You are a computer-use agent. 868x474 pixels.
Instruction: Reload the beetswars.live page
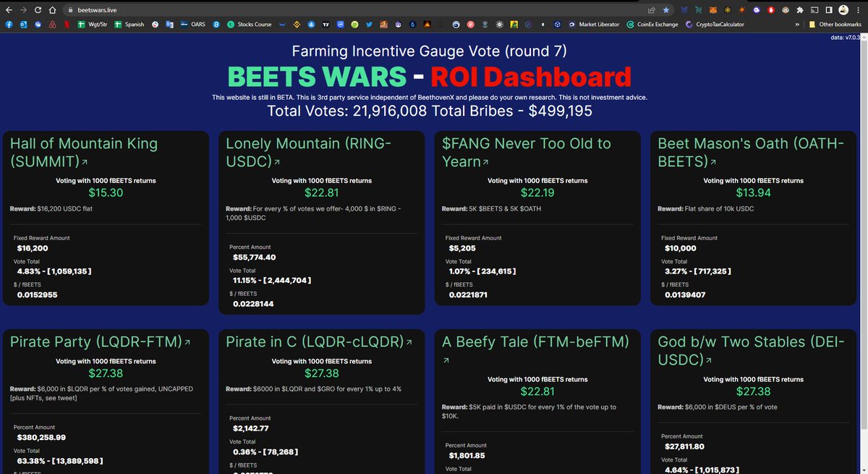click(38, 10)
